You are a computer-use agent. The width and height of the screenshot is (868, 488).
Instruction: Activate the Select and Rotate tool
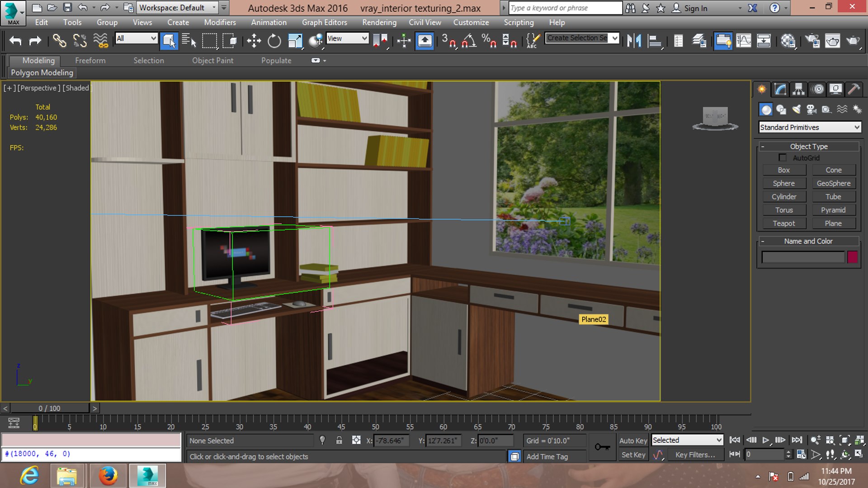click(274, 41)
